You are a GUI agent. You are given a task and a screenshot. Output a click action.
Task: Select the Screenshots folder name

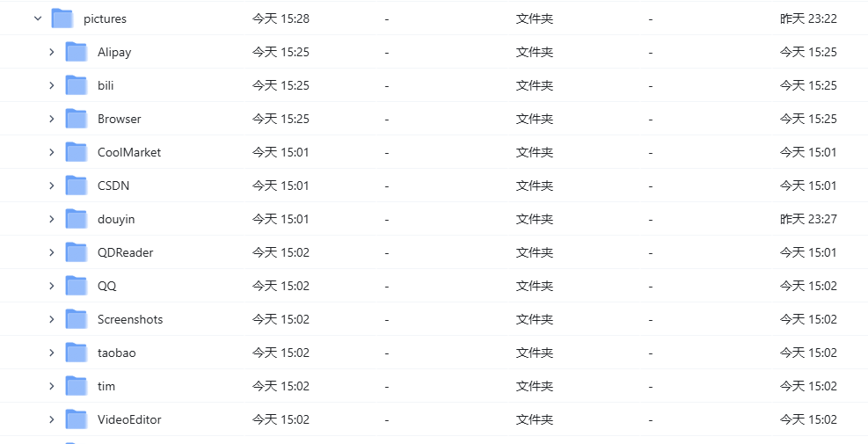click(x=130, y=319)
